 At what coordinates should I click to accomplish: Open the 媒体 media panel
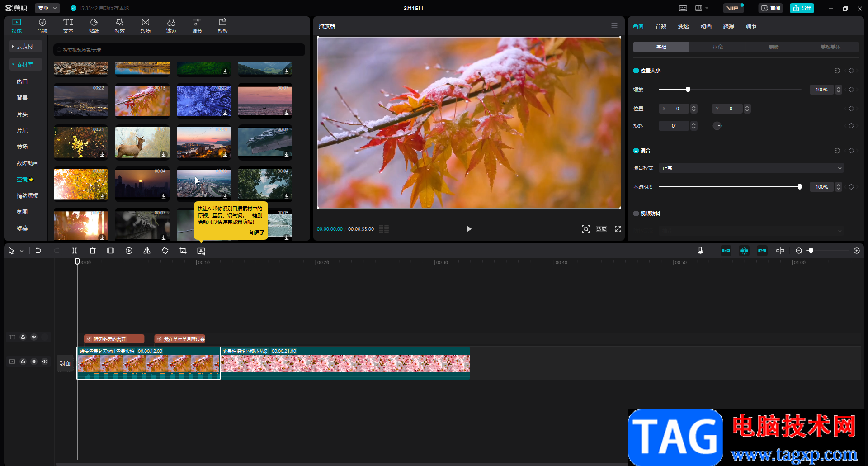pyautogui.click(x=17, y=26)
